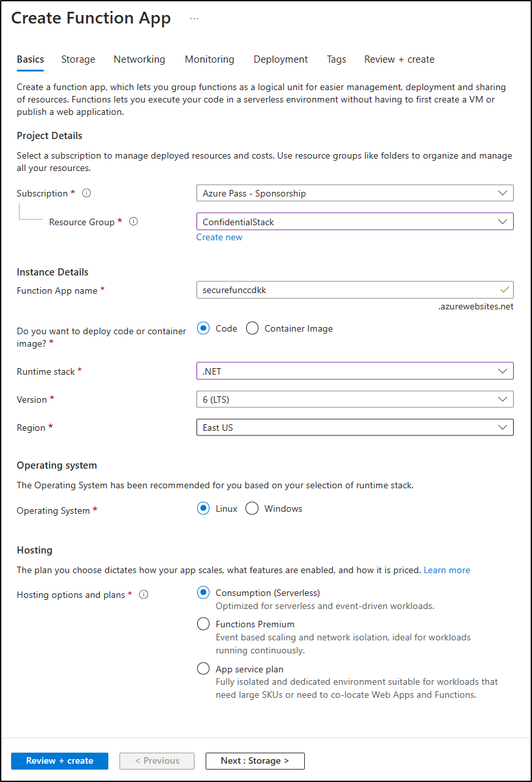Open the ellipsis menu next to Create Function App
The width and height of the screenshot is (532, 782).
pyautogui.click(x=193, y=18)
